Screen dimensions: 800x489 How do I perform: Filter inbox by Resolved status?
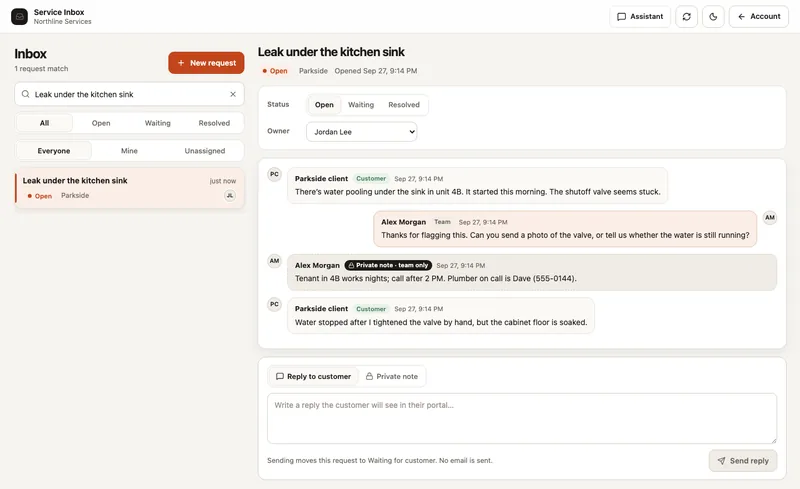coord(214,123)
